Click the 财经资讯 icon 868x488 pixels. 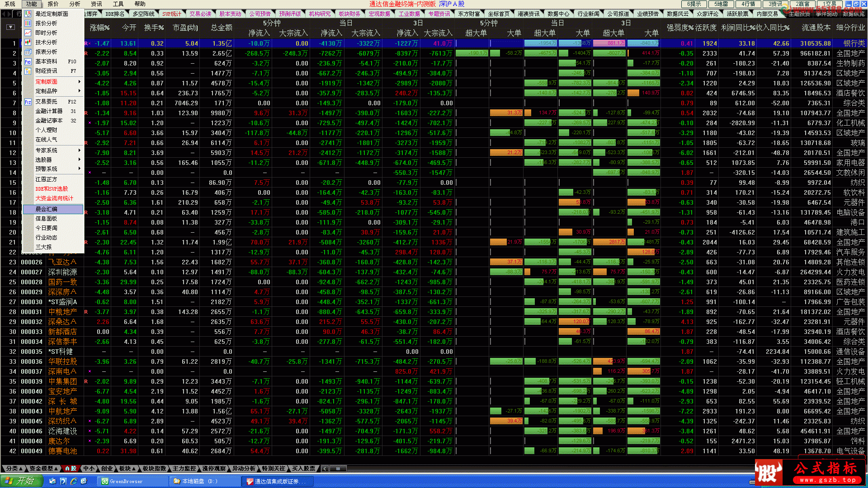coord(28,71)
